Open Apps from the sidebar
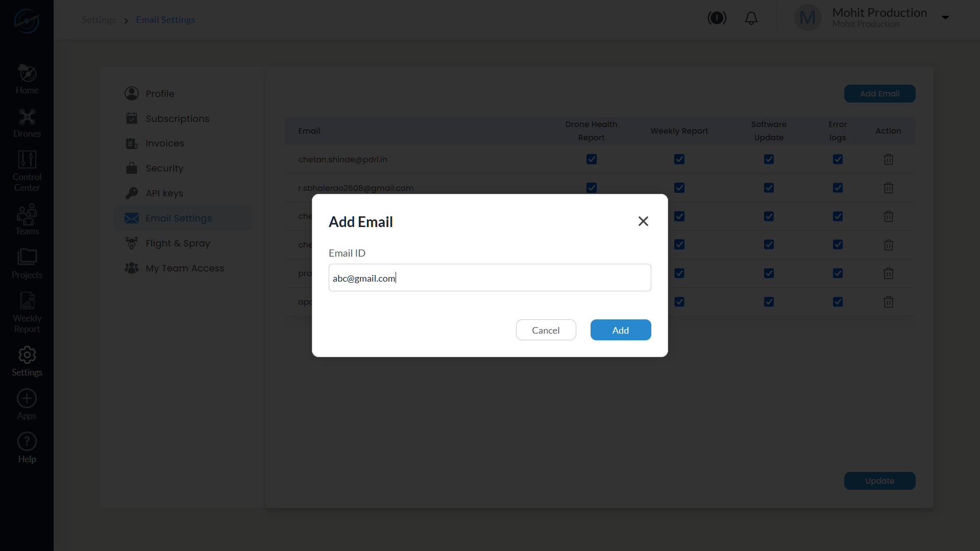The height and width of the screenshot is (551, 980). pyautogui.click(x=27, y=405)
